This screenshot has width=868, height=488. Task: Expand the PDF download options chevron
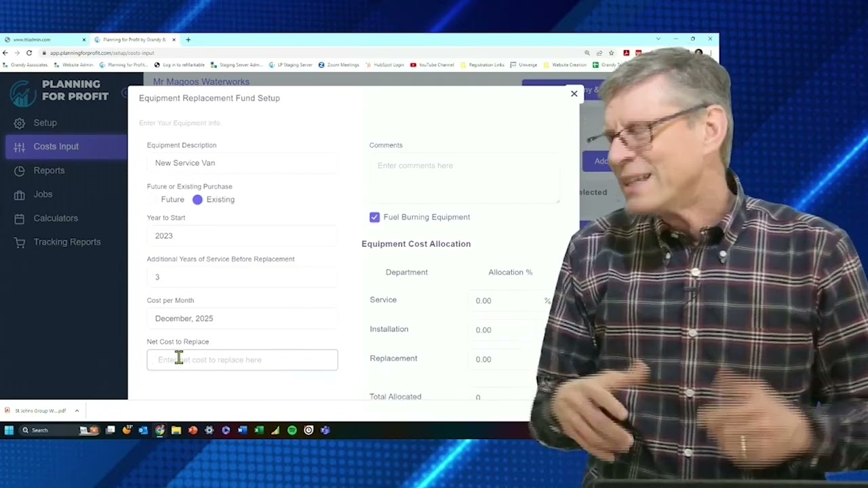(x=77, y=411)
